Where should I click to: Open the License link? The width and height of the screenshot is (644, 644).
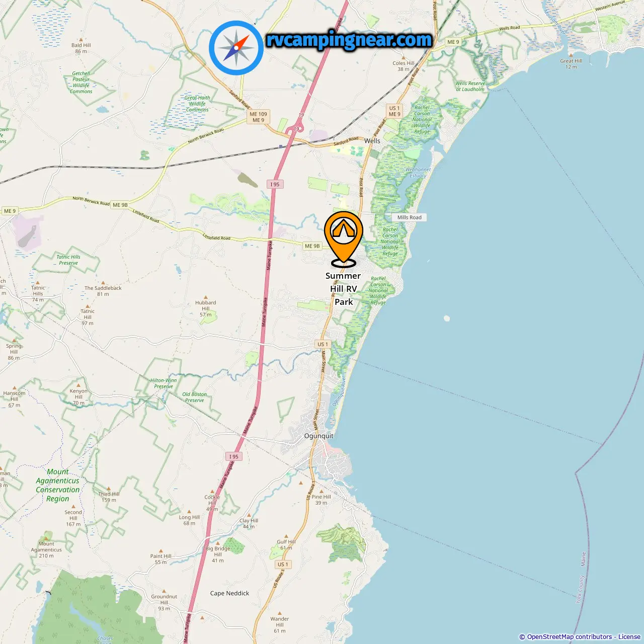629,637
